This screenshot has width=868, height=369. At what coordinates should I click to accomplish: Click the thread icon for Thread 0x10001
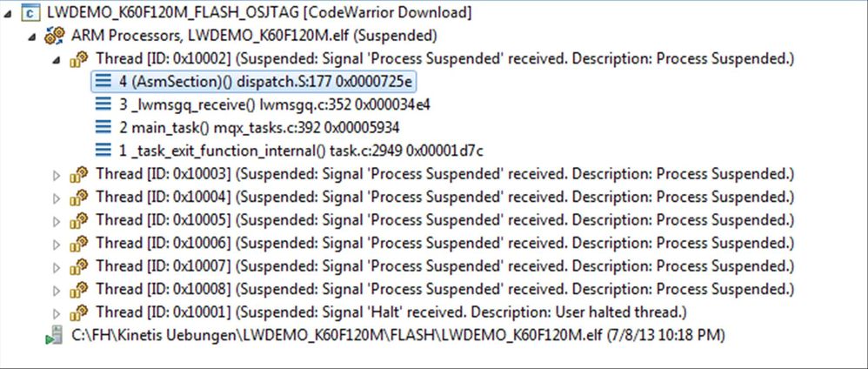(80, 312)
